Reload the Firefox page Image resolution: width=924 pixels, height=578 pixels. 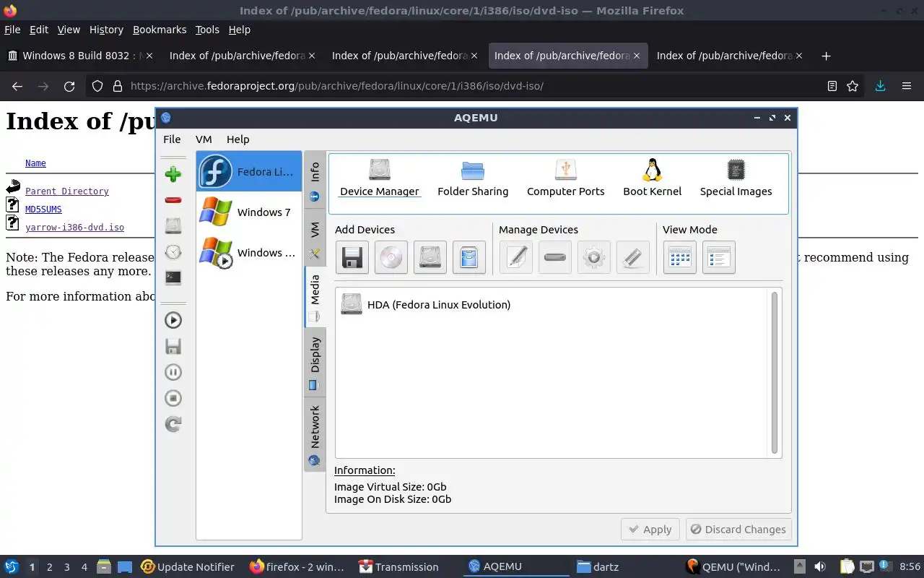[69, 86]
